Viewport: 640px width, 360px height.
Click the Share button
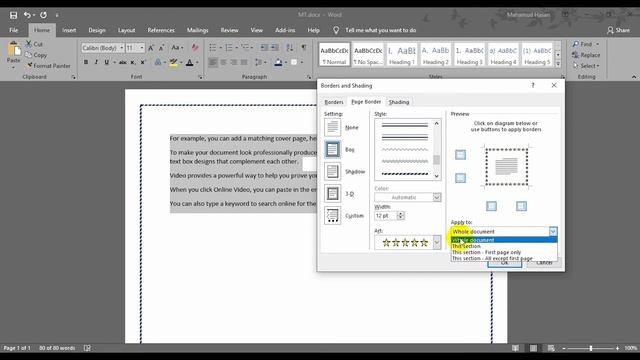click(x=618, y=30)
